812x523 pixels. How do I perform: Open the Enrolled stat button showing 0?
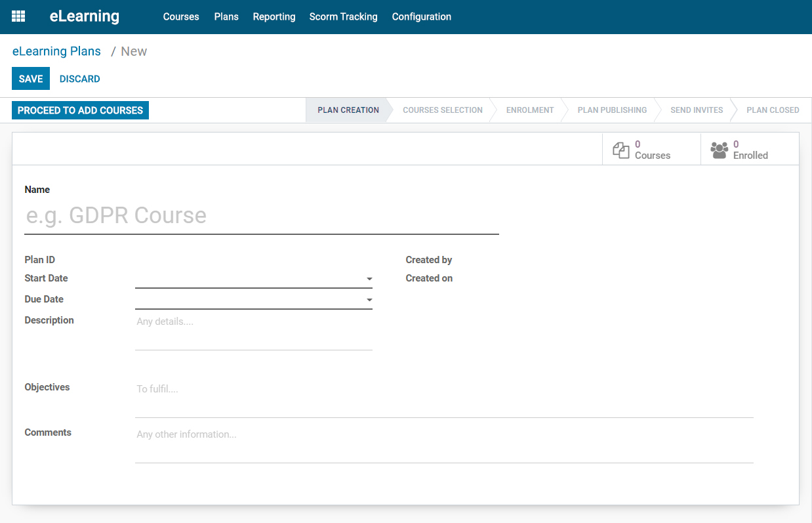point(750,149)
